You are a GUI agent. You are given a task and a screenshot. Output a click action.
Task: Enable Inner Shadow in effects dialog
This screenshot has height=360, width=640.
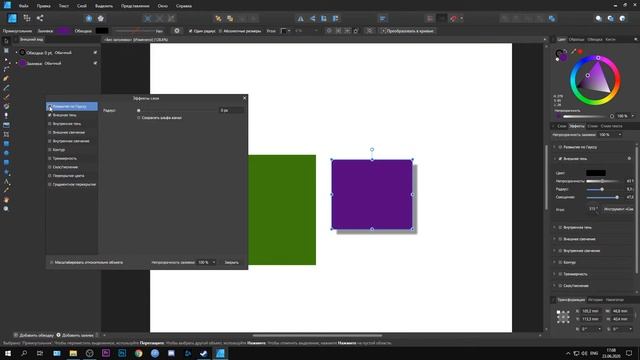(x=50, y=124)
